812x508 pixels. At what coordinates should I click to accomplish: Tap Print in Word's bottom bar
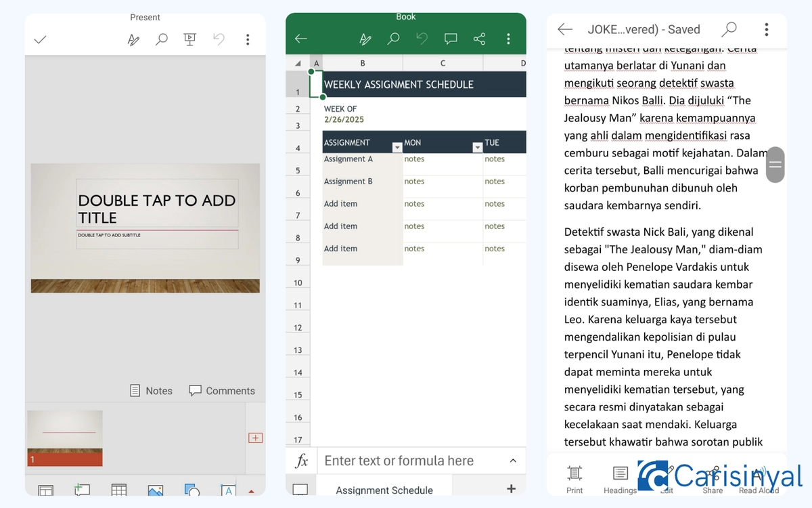(574, 480)
